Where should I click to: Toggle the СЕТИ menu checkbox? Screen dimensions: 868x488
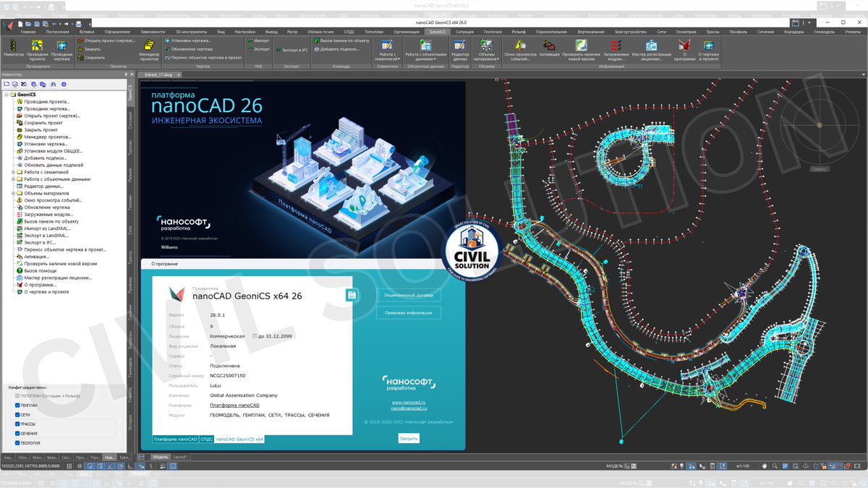click(x=18, y=415)
